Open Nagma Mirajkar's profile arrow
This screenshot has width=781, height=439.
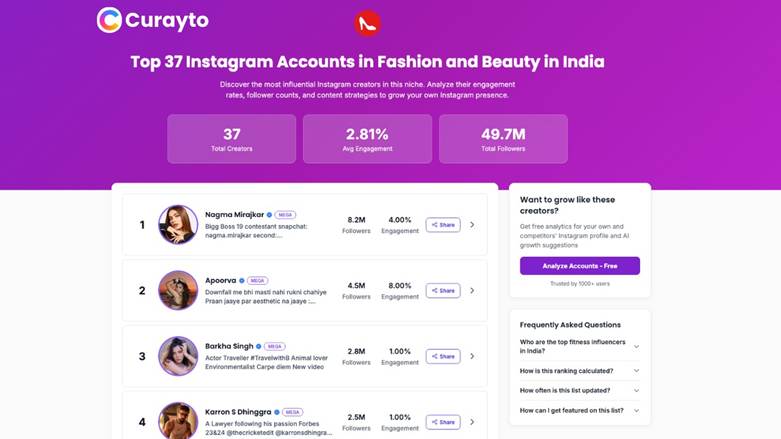472,225
